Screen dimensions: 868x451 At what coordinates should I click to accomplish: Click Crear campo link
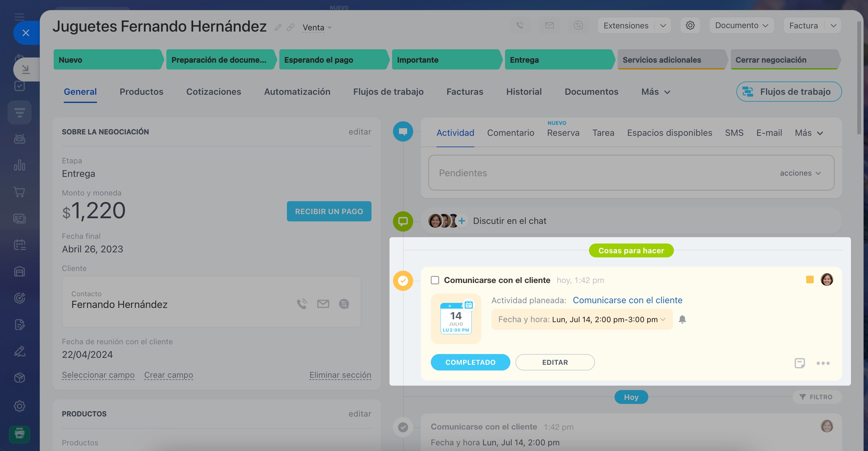(169, 375)
